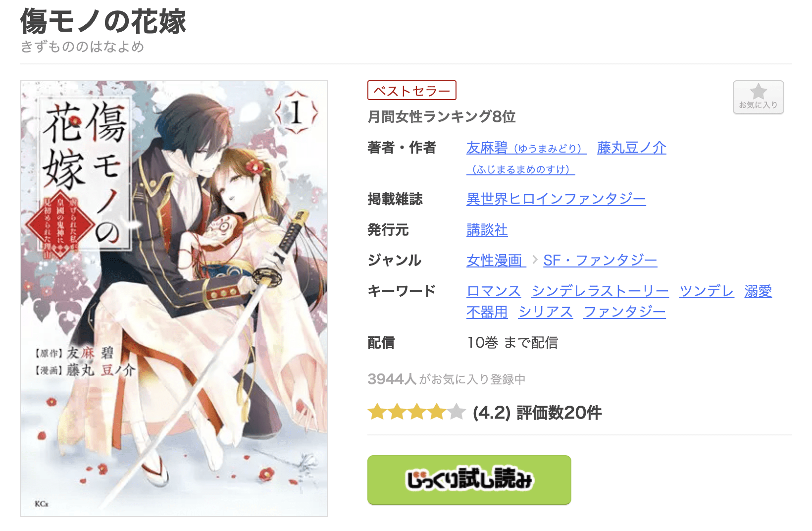
Task: Open the 溺愛 keyword link
Action: click(x=758, y=291)
